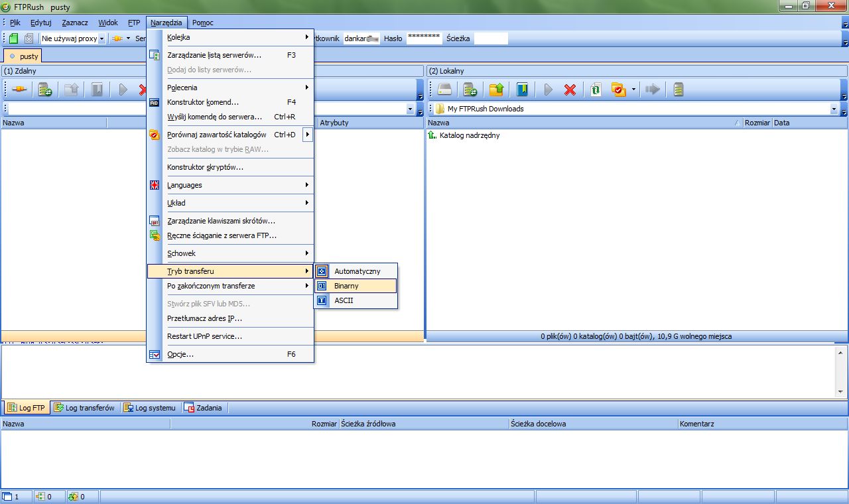849x504 pixels.
Task: Click the parent folder icon in Zdalny toolbar
Action: coord(71,90)
